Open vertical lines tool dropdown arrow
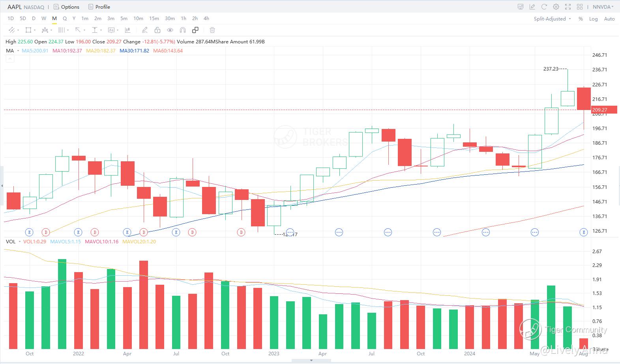620x364 pixels. [x=68, y=30]
